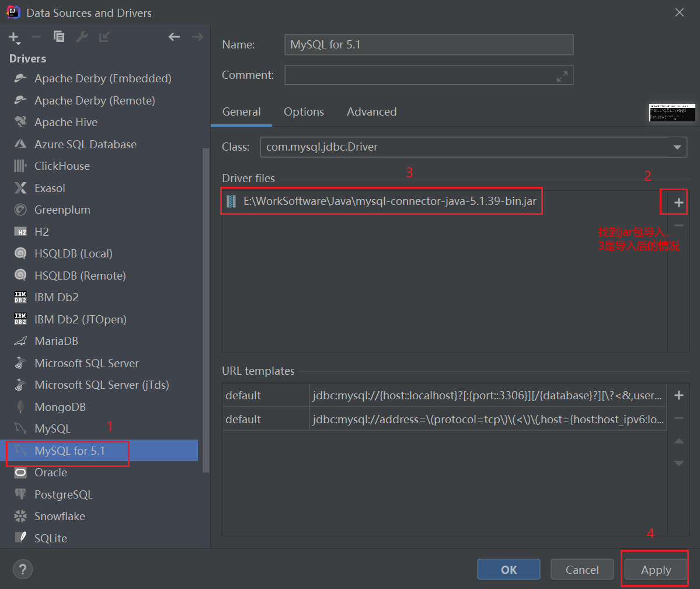This screenshot has height=589, width=700.
Task: Click the remove driver minus icon in toolbar
Action: pos(36,37)
